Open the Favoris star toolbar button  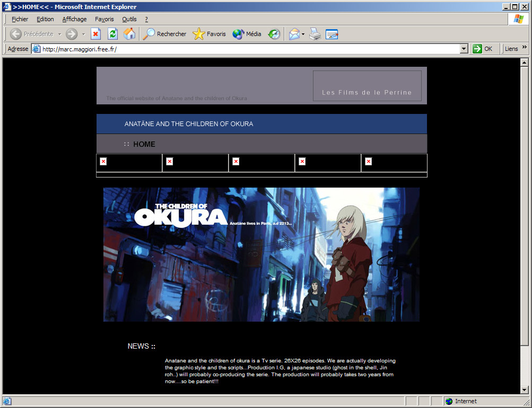point(209,34)
